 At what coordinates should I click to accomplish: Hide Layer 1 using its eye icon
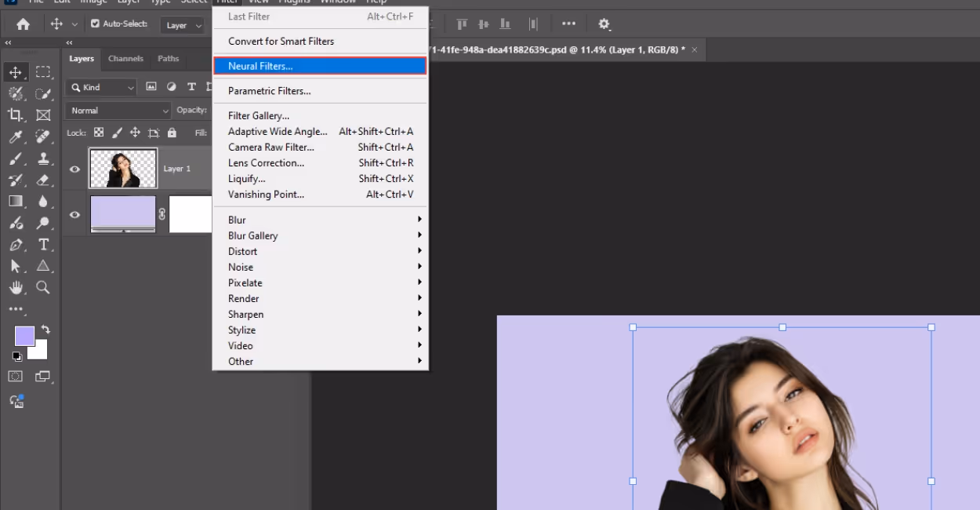pyautogui.click(x=75, y=169)
